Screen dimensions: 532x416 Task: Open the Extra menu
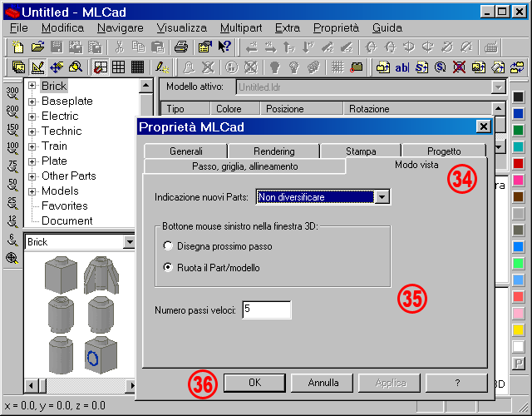(288, 27)
